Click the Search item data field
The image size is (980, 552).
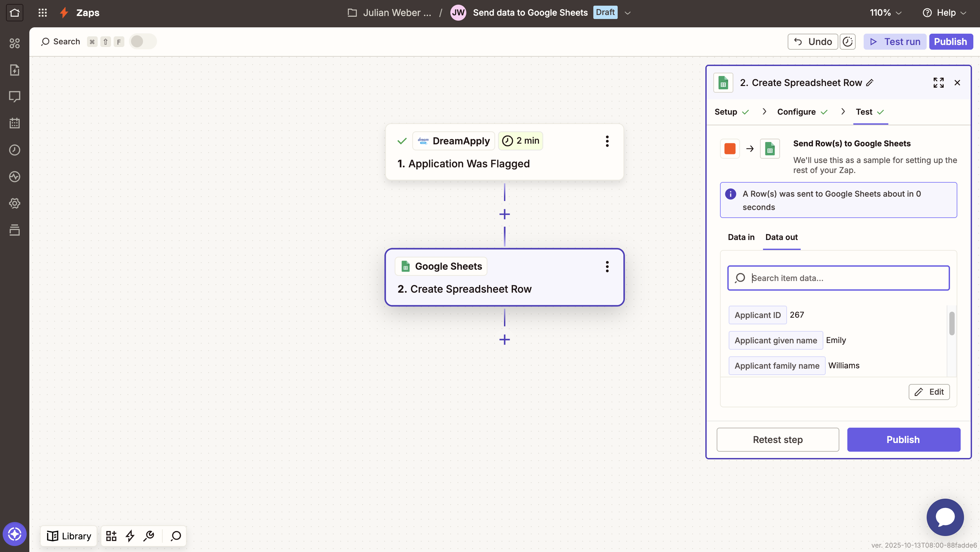point(838,278)
